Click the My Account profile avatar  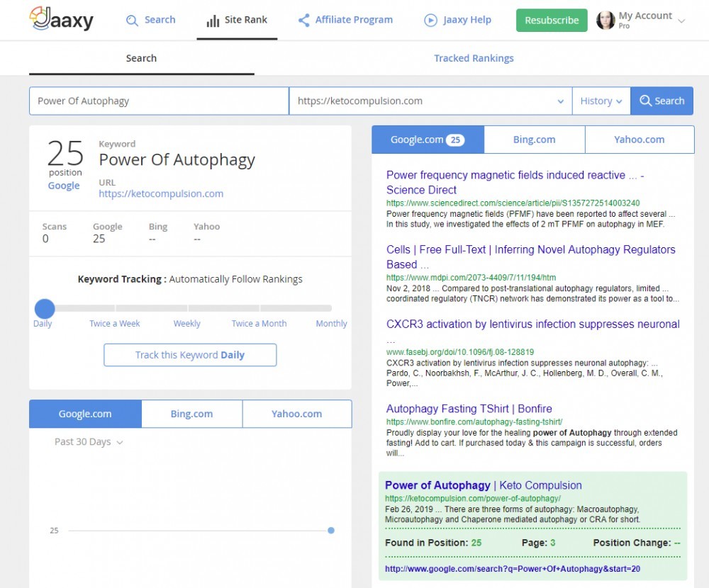605,21
